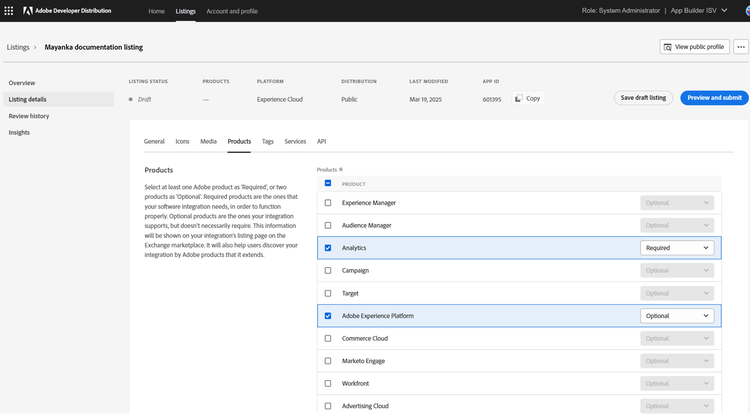Viewport: 750px width, 415px height.
Task: Click Preview and submit
Action: [714, 98]
